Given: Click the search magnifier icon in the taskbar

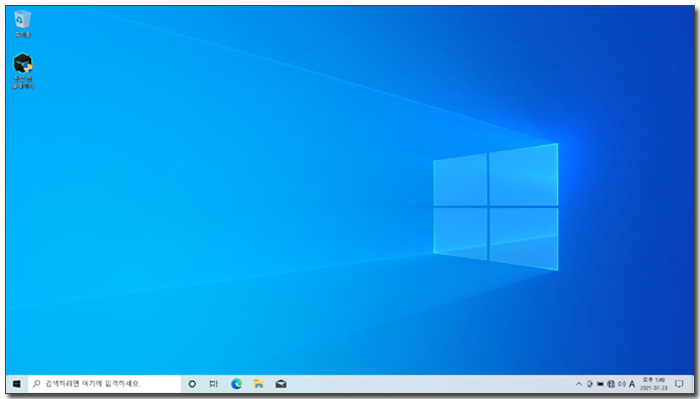Looking at the screenshot, I should point(37,384).
